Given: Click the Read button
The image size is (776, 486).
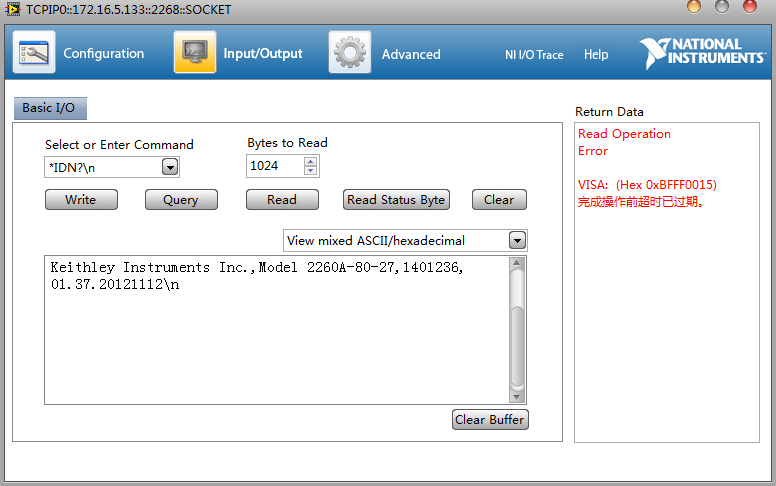Looking at the screenshot, I should tap(282, 199).
